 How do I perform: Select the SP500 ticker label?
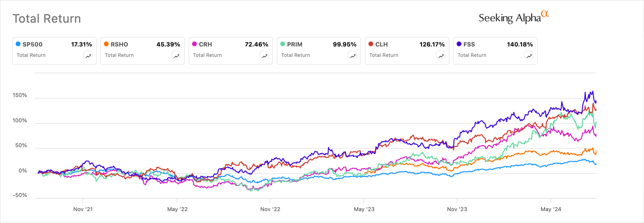(x=32, y=44)
